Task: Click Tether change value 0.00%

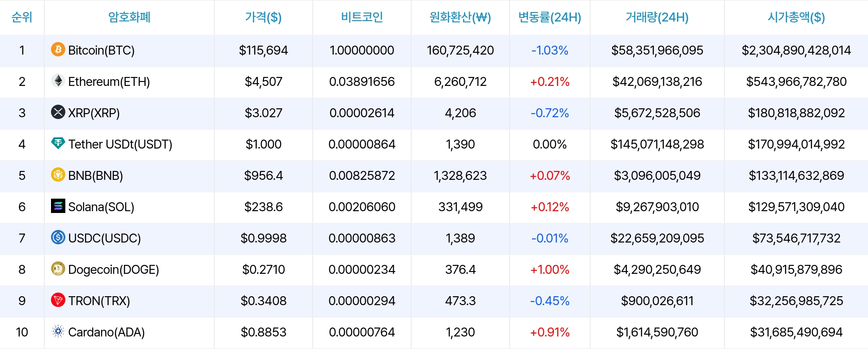Action: click(550, 144)
